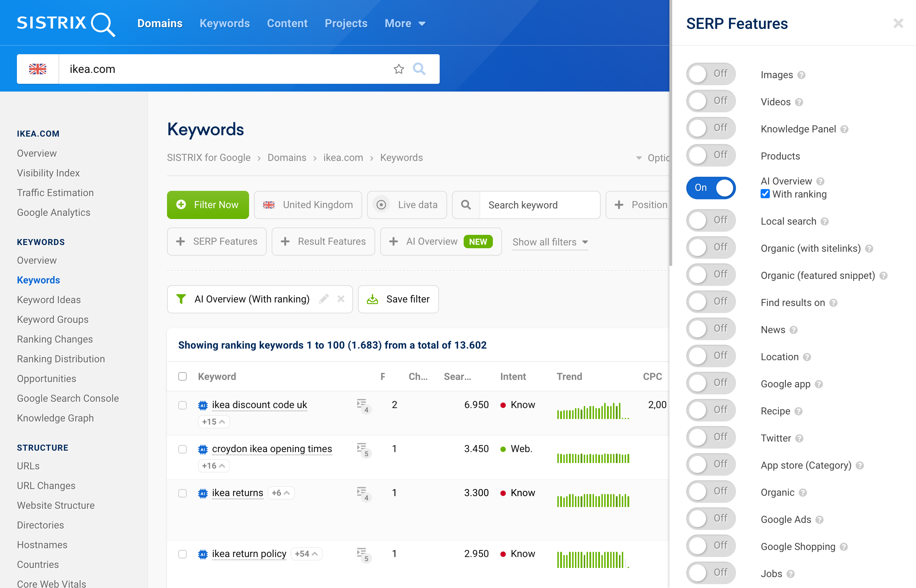Click the trend chart for ikea returns
This screenshot has width=916, height=588.
click(x=593, y=500)
